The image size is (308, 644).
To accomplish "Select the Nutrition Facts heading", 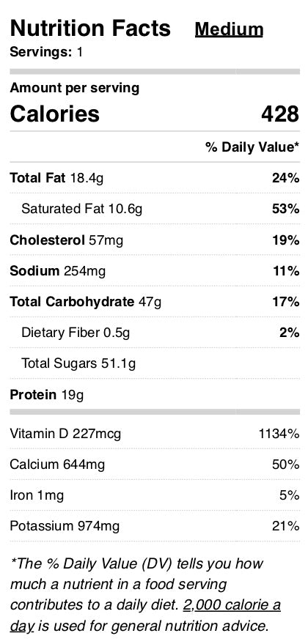I will click(x=90, y=29).
